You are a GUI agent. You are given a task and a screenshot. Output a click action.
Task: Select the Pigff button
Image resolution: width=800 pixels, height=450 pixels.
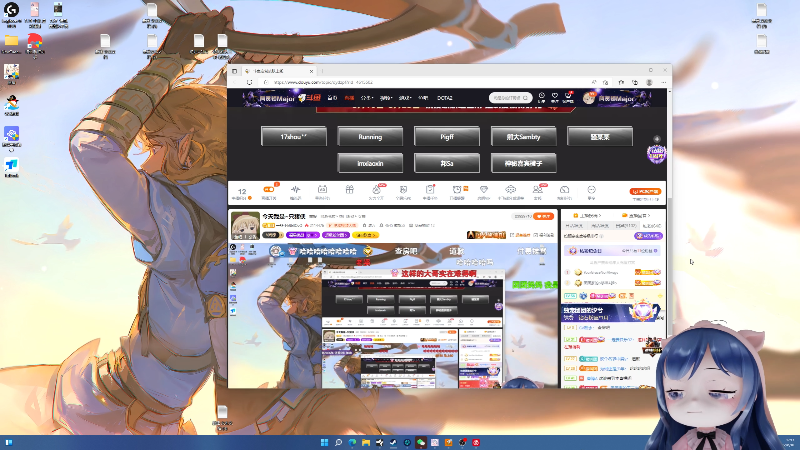click(446, 137)
